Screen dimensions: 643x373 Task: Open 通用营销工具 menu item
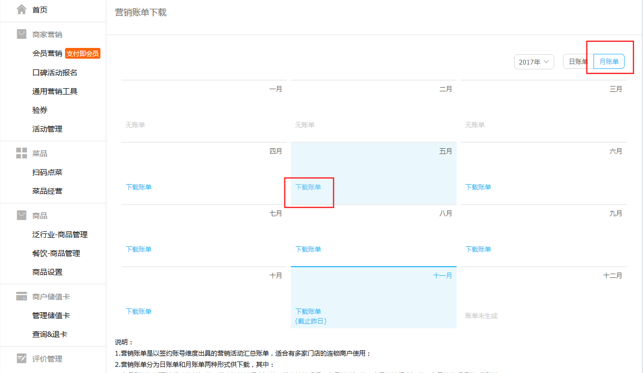55,91
